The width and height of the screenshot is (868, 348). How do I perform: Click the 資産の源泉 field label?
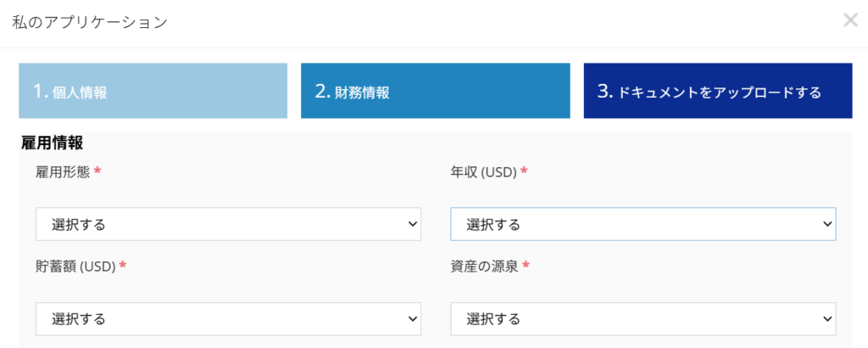(x=483, y=267)
